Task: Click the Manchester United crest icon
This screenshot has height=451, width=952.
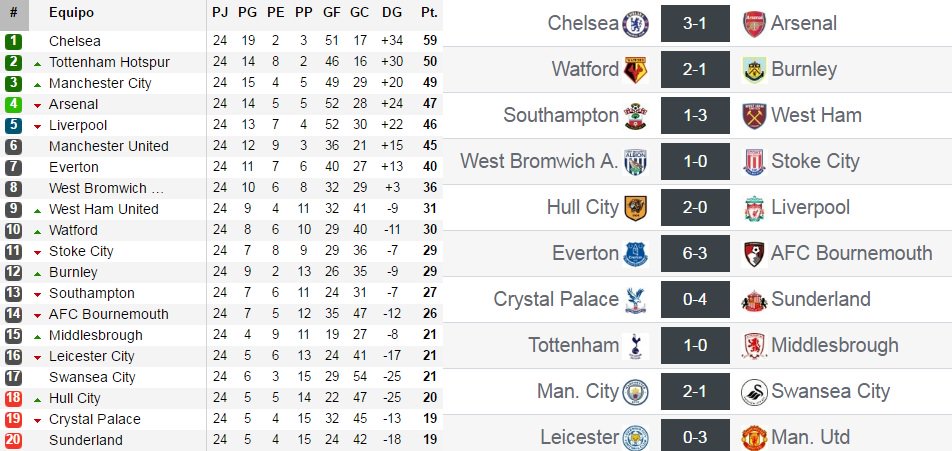Action: click(x=754, y=438)
